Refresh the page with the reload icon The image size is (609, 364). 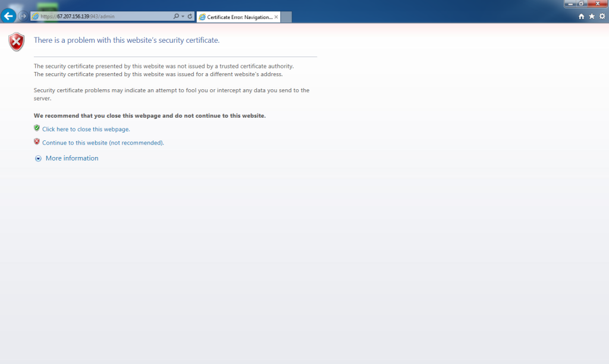click(x=190, y=16)
